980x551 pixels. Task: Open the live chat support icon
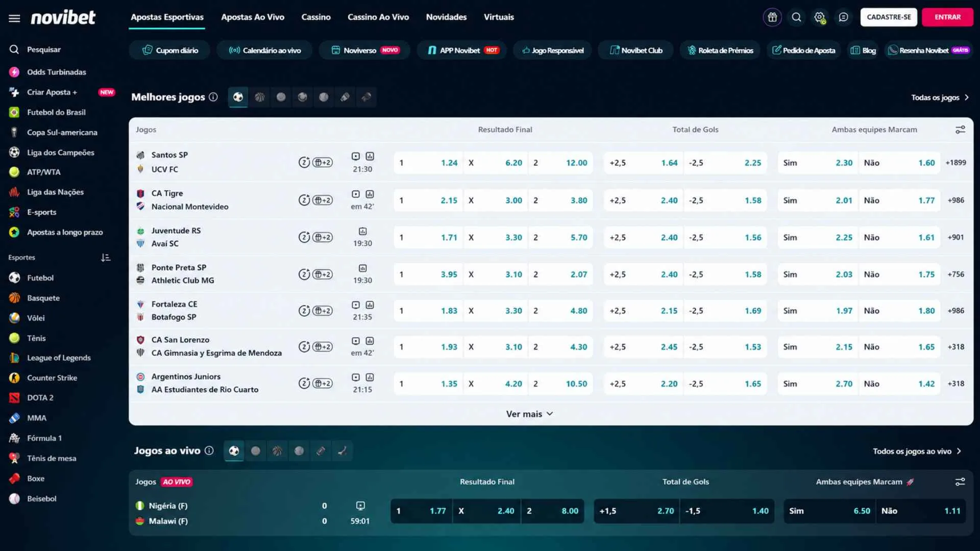coord(843,17)
